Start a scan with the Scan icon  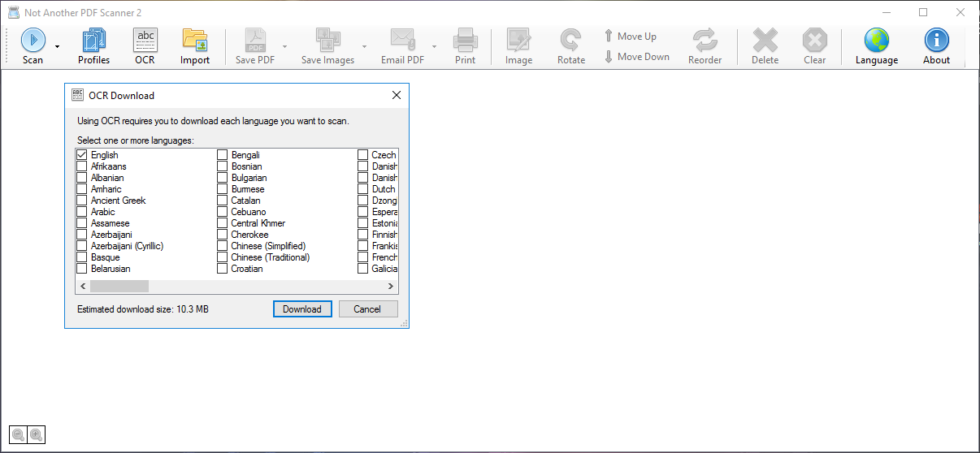(x=33, y=46)
